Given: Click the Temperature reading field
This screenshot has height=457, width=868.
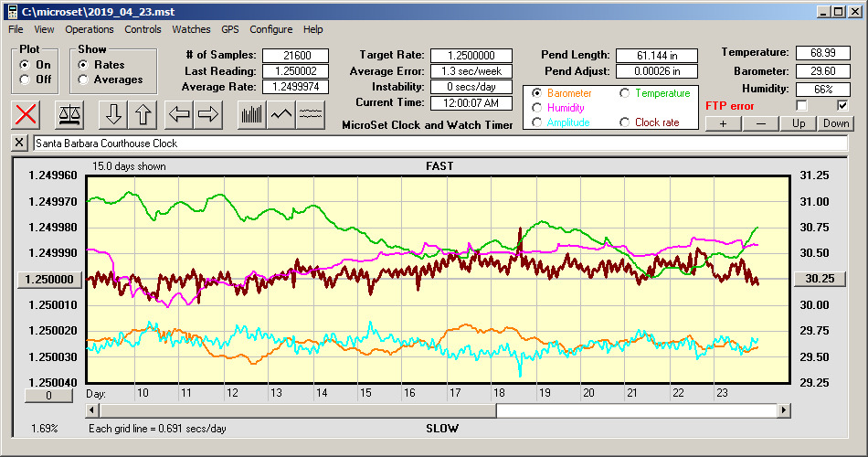Looking at the screenshot, I should [x=822, y=53].
